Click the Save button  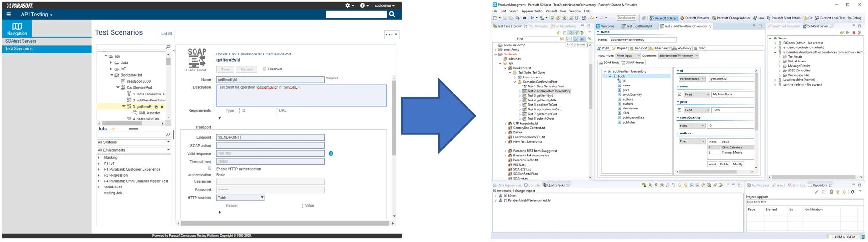225,69
